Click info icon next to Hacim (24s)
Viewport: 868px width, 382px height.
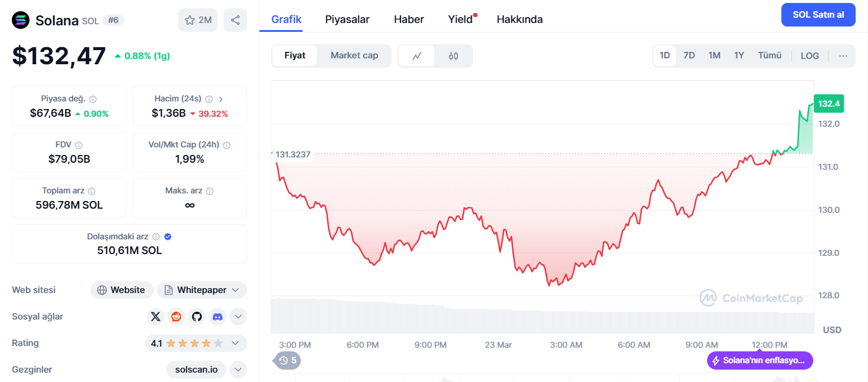[x=209, y=99]
